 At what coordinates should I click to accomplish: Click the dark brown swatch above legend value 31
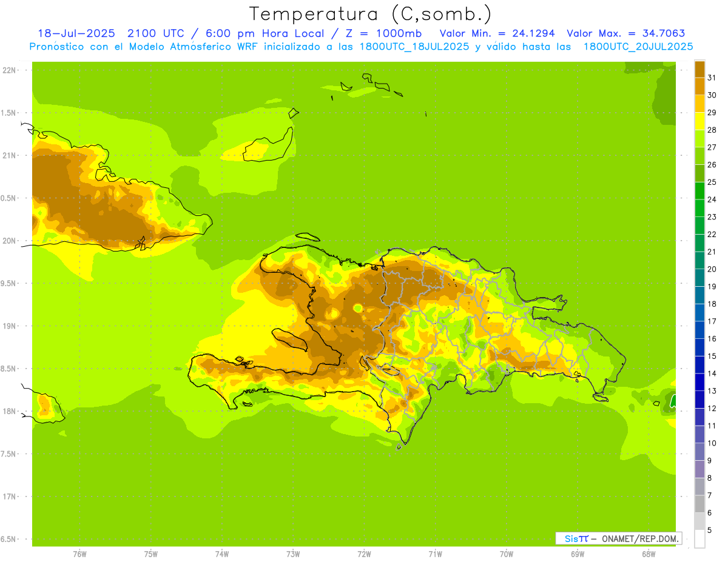(699, 69)
